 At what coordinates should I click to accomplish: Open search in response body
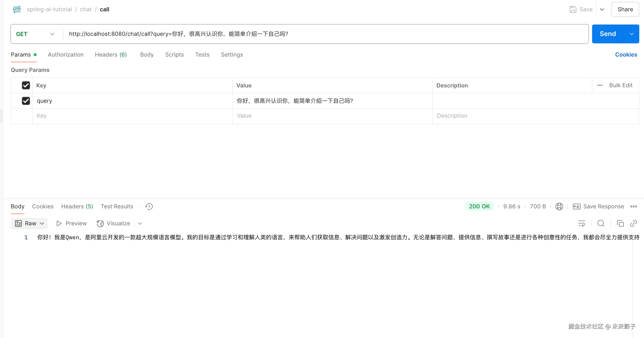click(601, 223)
